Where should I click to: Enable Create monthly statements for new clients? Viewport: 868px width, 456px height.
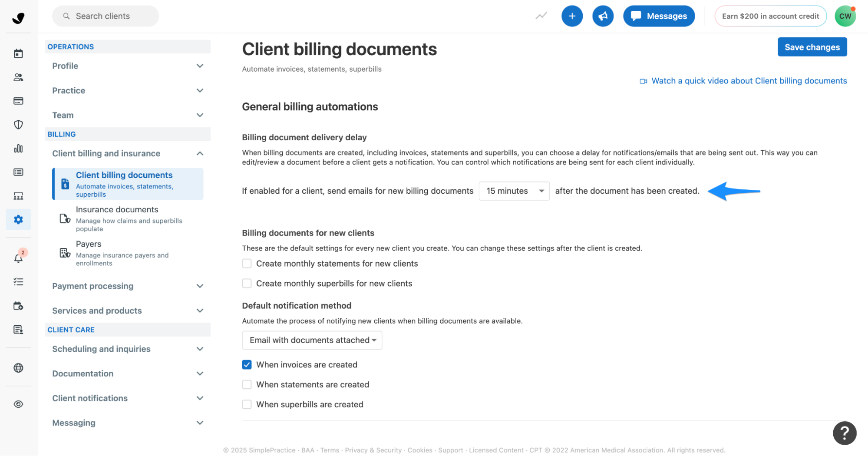coord(247,264)
